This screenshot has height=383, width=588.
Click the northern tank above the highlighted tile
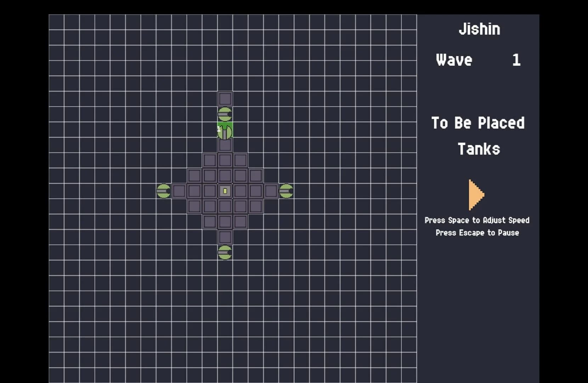click(x=224, y=113)
